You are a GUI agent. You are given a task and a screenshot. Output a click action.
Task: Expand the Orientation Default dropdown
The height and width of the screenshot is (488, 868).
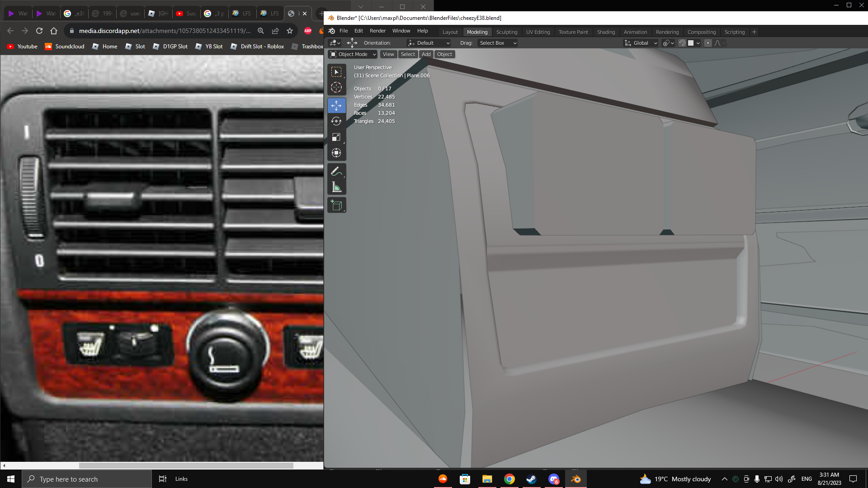click(429, 43)
